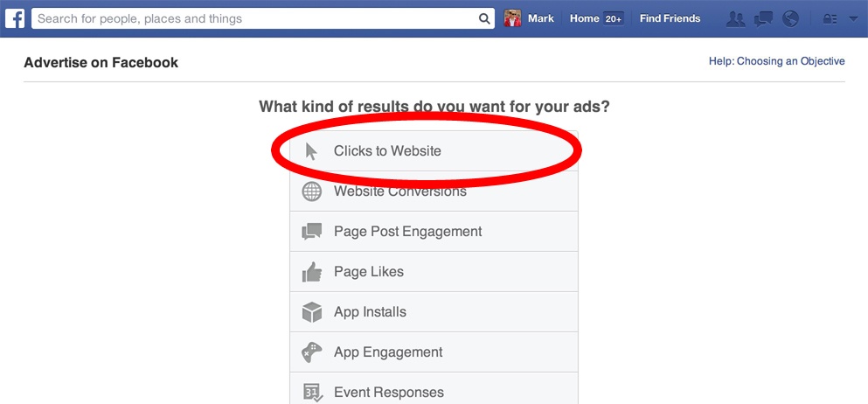
Task: Expand the account menu dropdown arrow
Action: [853, 18]
